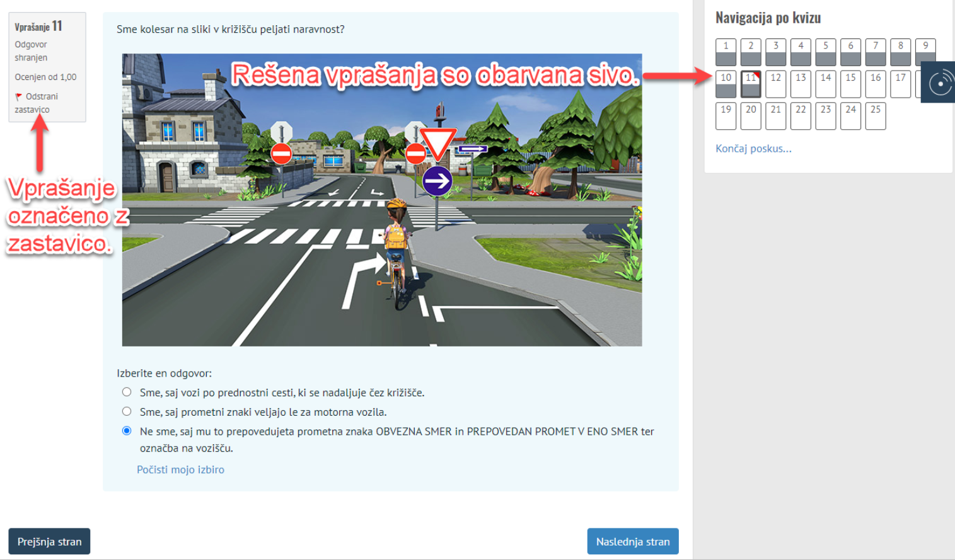Go to question 12 in quiz navigation

[x=775, y=84]
